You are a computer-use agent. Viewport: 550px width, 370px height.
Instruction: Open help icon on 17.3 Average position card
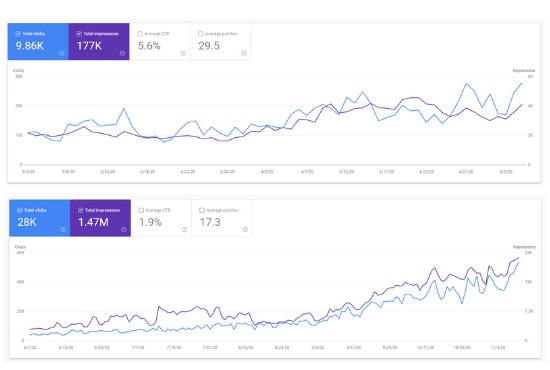click(245, 229)
